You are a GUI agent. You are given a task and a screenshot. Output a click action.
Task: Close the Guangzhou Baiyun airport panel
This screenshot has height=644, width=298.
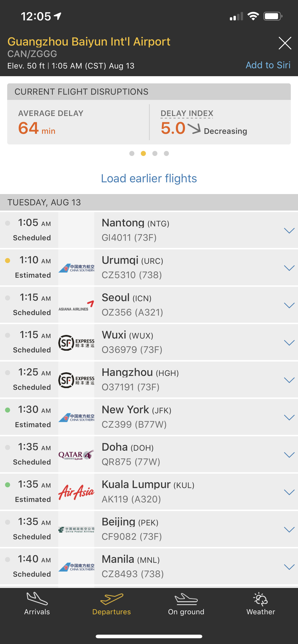point(285,43)
